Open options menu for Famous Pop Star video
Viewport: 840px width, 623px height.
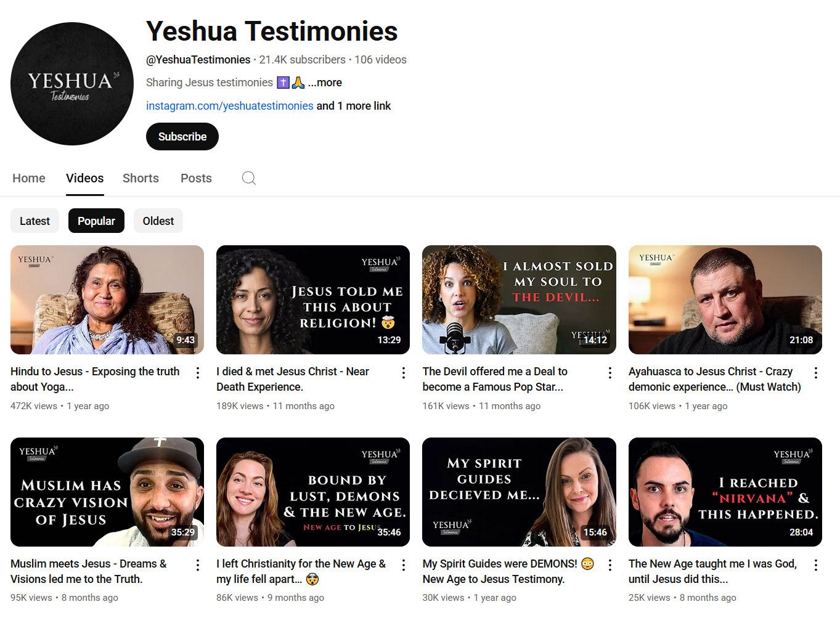[x=610, y=373]
